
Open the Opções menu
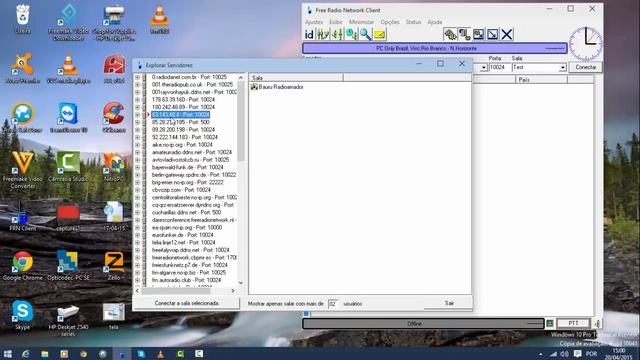tap(390, 22)
